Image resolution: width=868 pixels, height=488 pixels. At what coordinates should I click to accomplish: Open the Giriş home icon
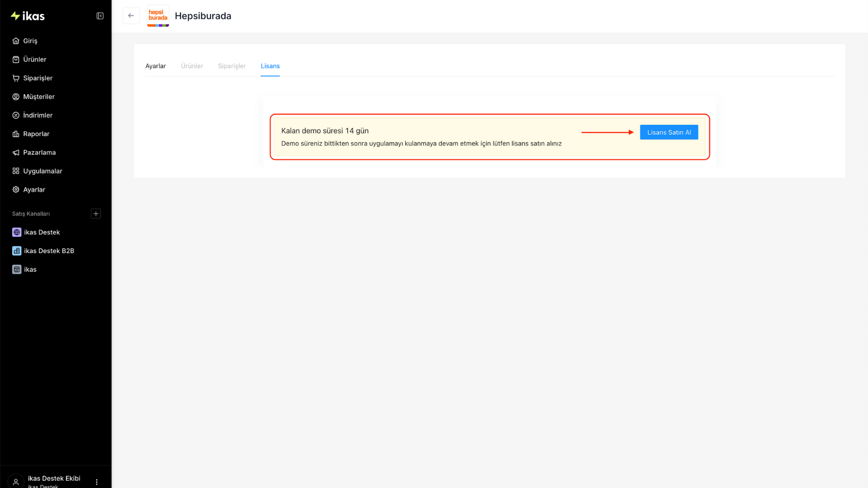tap(16, 41)
